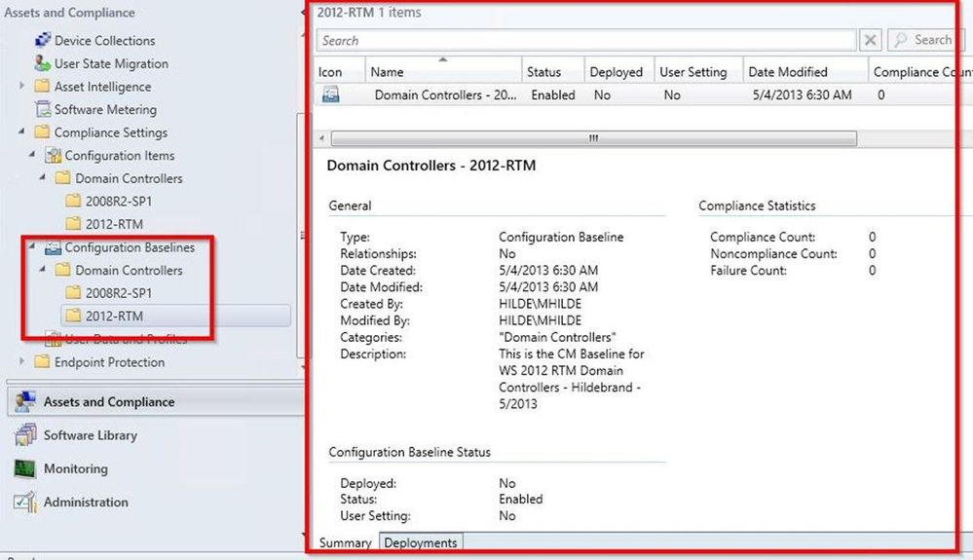Click the '5/4/2013 6:30 AM' list cell

pyautogui.click(x=802, y=94)
